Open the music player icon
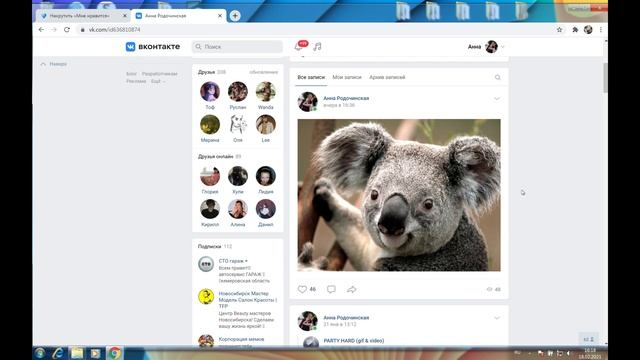The height and width of the screenshot is (360, 640). 318,47
